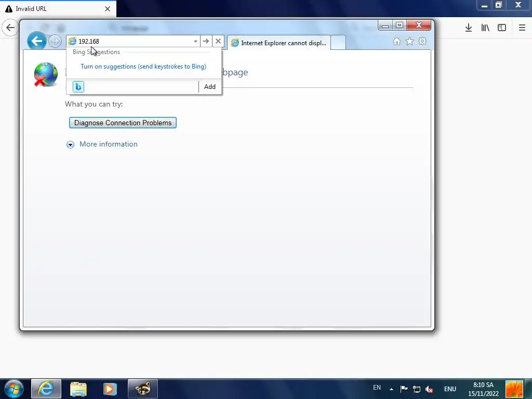
Task: Click the orange flower icon in tray
Action: pos(514,389)
